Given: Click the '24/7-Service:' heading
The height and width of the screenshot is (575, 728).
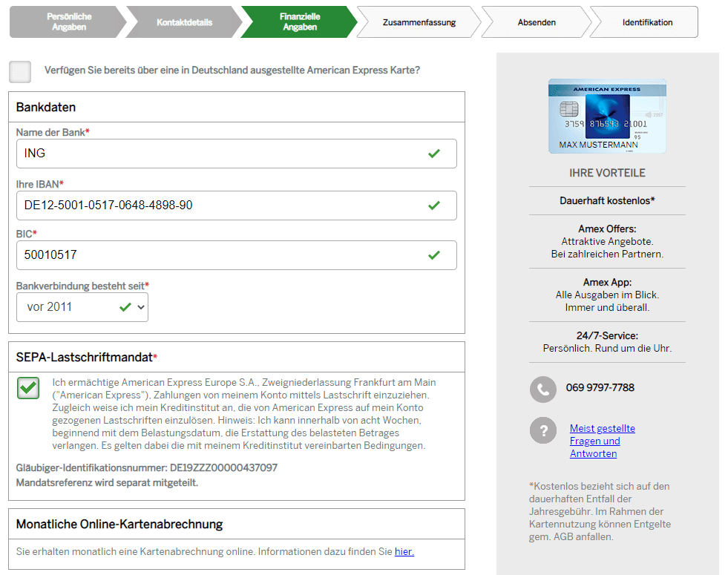Looking at the screenshot, I should [x=607, y=335].
